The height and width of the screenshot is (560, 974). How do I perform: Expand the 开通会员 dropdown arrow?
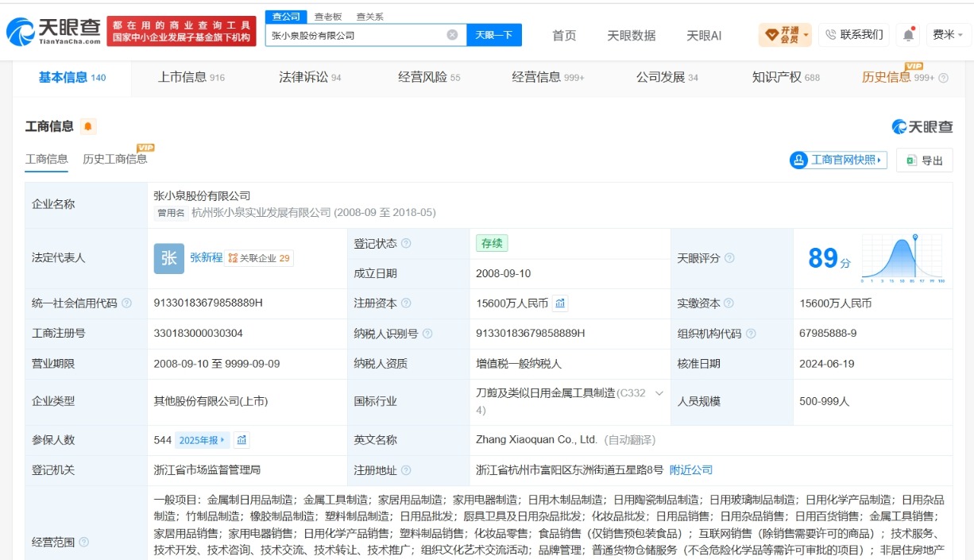[x=806, y=35]
